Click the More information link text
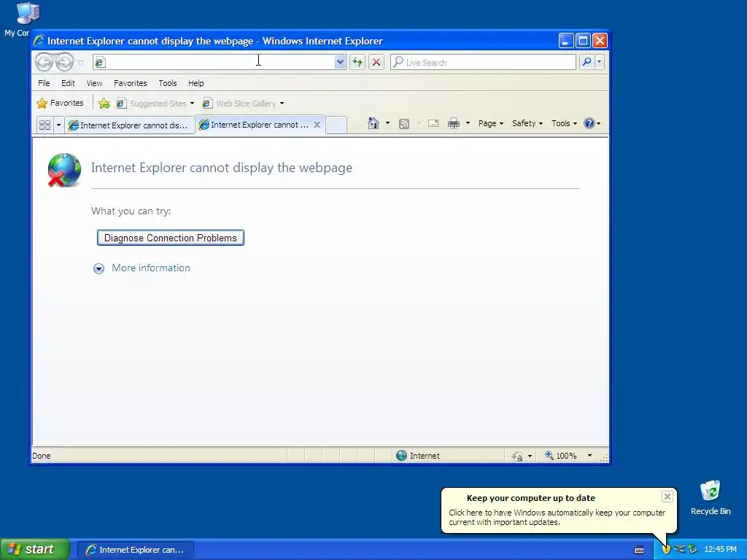 click(x=151, y=268)
